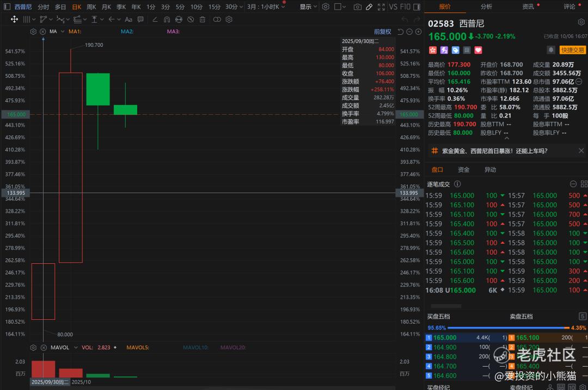588x390 pixels.
Task: Delete drawings with trash icon
Action: [203, 20]
